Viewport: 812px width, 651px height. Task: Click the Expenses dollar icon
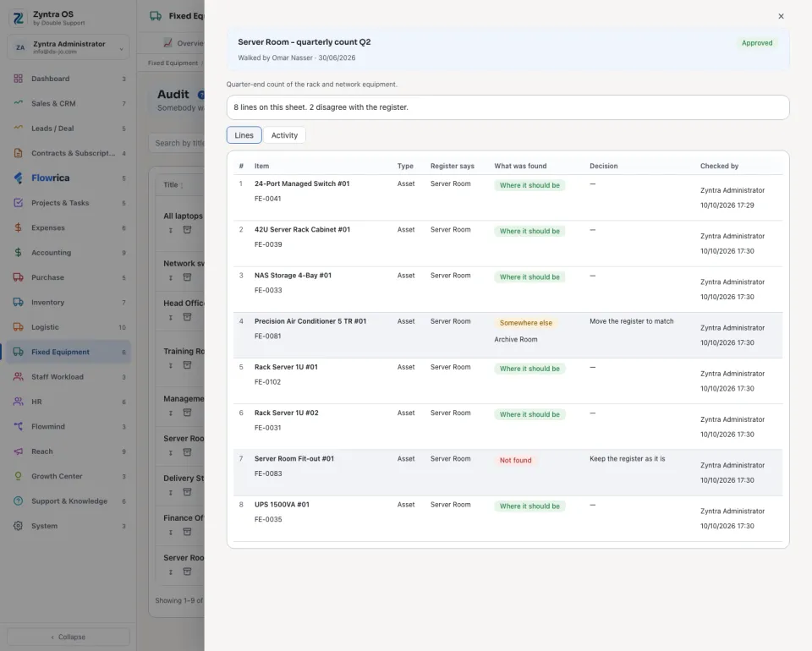[x=18, y=227]
